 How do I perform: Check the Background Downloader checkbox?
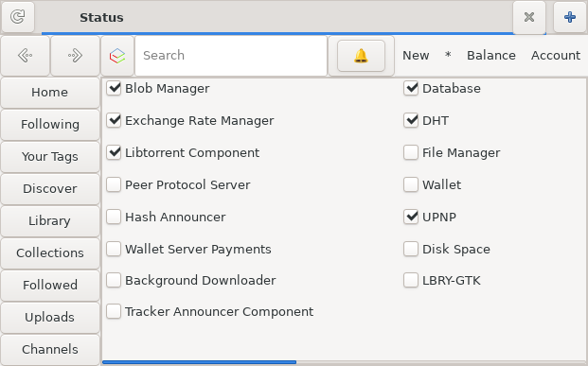coord(114,280)
